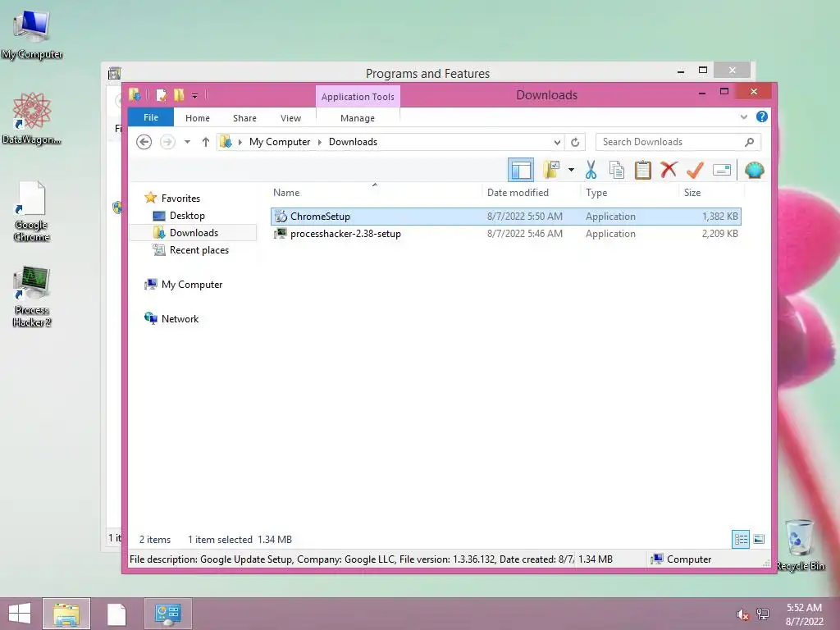This screenshot has width=840, height=630.
Task: Click the muted volume tray icon
Action: point(742,614)
